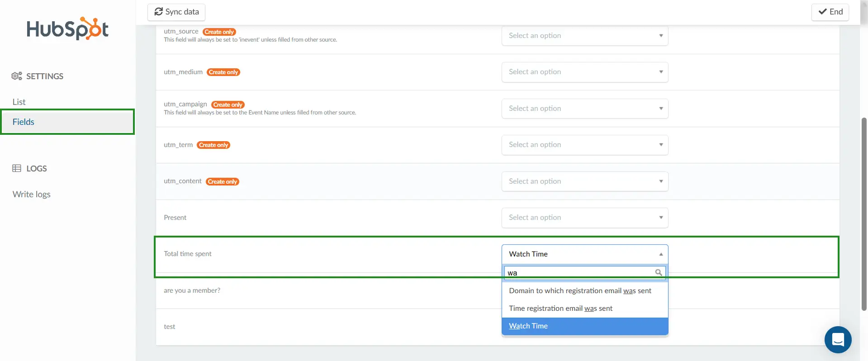The image size is (868, 361).
Task: Click the utm_campaign field label
Action: 185,104
